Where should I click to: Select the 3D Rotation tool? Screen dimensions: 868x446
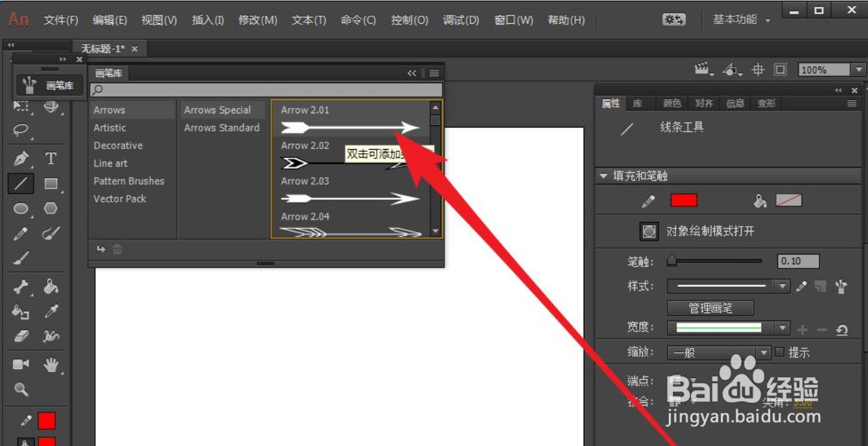[x=51, y=106]
